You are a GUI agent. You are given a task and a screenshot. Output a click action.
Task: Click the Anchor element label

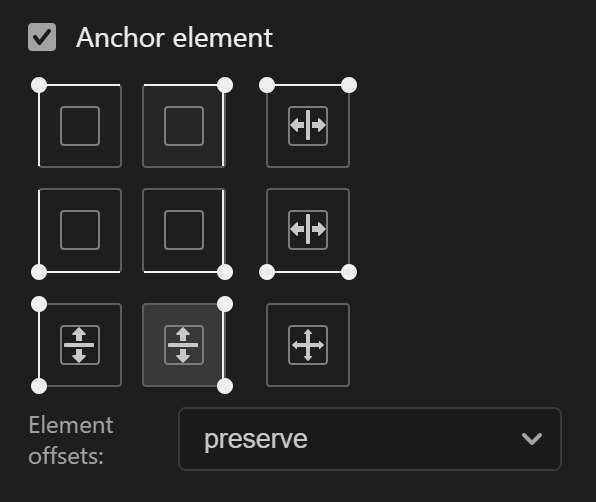point(174,38)
